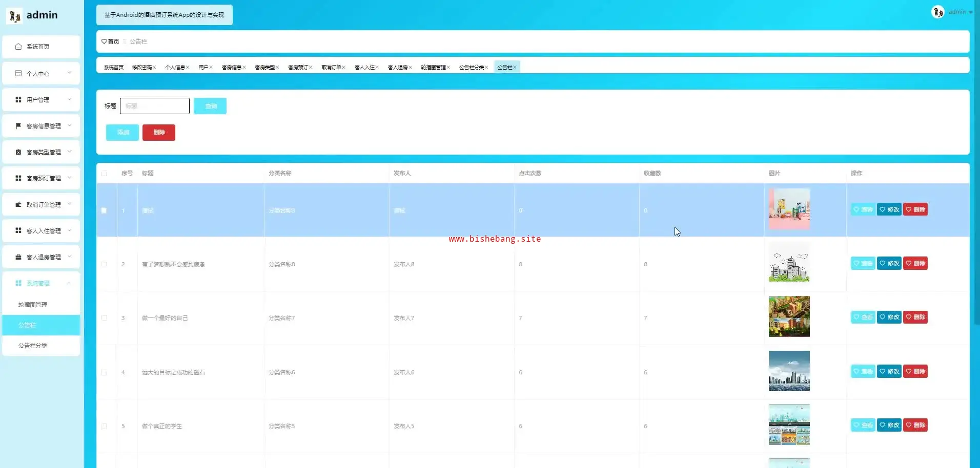This screenshot has width=980, height=468.
Task: Close the 轮播图管理 tab
Action: point(448,68)
